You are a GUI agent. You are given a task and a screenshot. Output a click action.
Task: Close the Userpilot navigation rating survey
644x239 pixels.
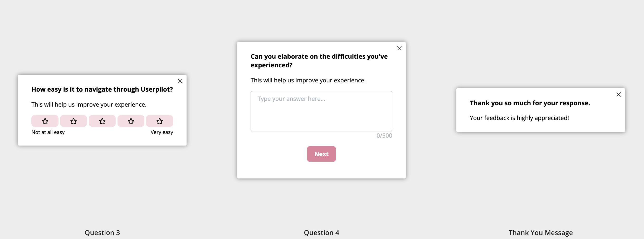[x=180, y=81]
